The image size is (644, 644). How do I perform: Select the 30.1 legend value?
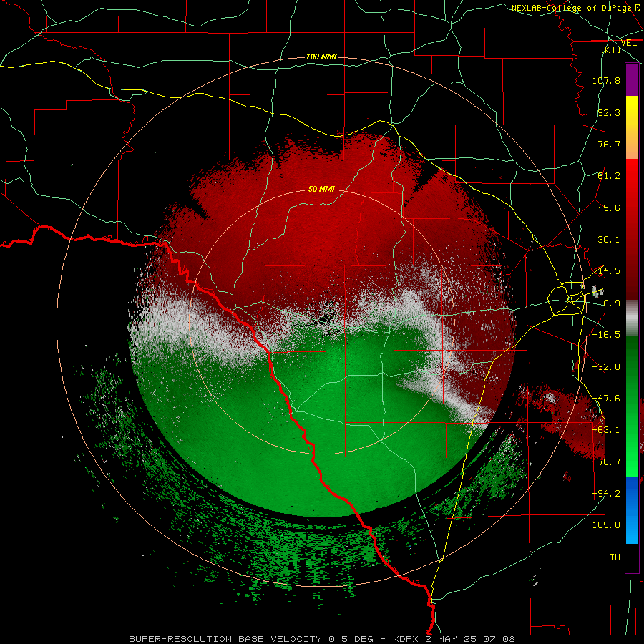[x=609, y=240]
